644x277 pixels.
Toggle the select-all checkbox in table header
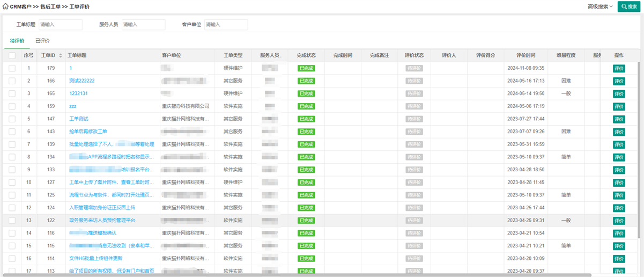pos(12,55)
